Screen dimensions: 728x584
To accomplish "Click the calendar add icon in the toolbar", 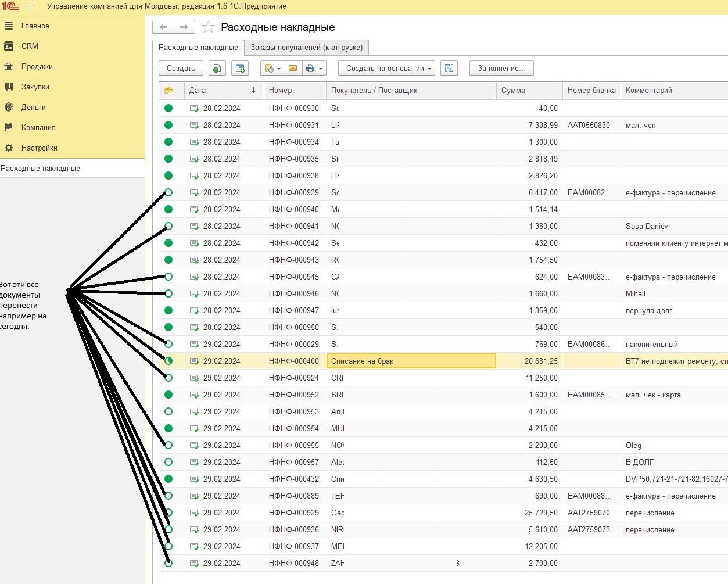I will click(x=239, y=69).
